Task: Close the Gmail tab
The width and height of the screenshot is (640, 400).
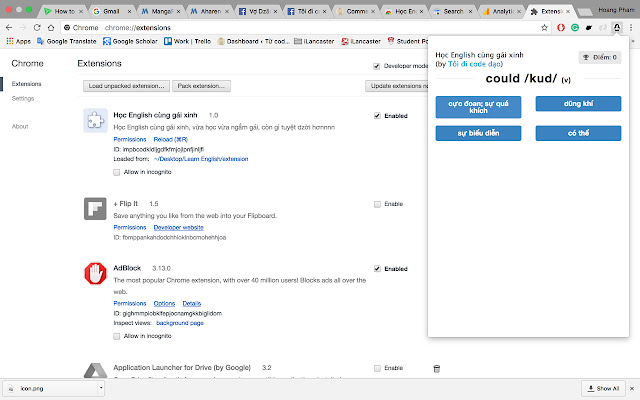Action: click(129, 11)
